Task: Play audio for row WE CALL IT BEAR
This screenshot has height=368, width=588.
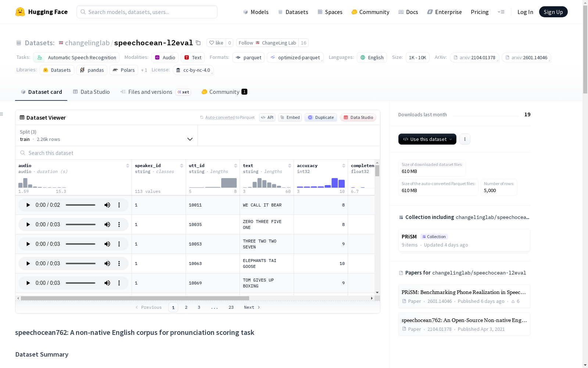Action: [28, 205]
